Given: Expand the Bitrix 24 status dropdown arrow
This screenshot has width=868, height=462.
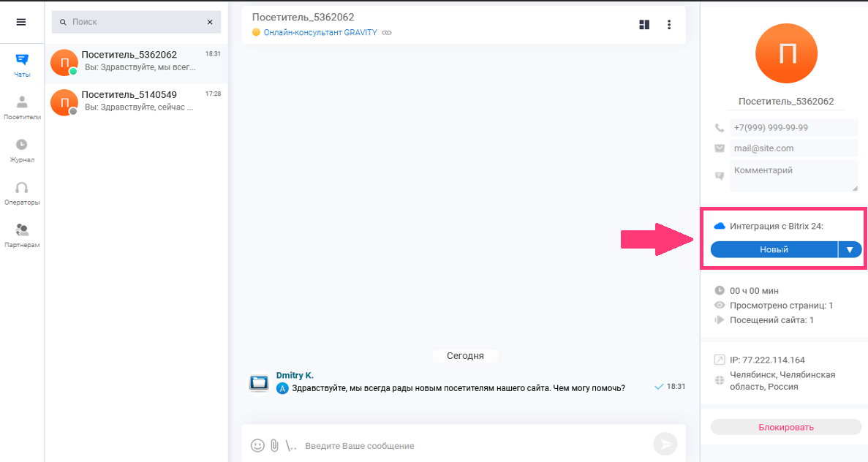Looking at the screenshot, I should pyautogui.click(x=850, y=249).
